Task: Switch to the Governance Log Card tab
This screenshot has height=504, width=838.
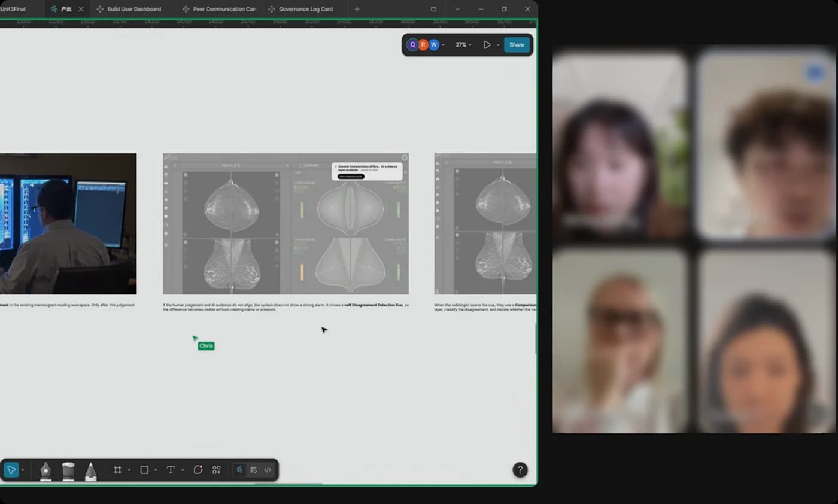Action: coord(305,9)
